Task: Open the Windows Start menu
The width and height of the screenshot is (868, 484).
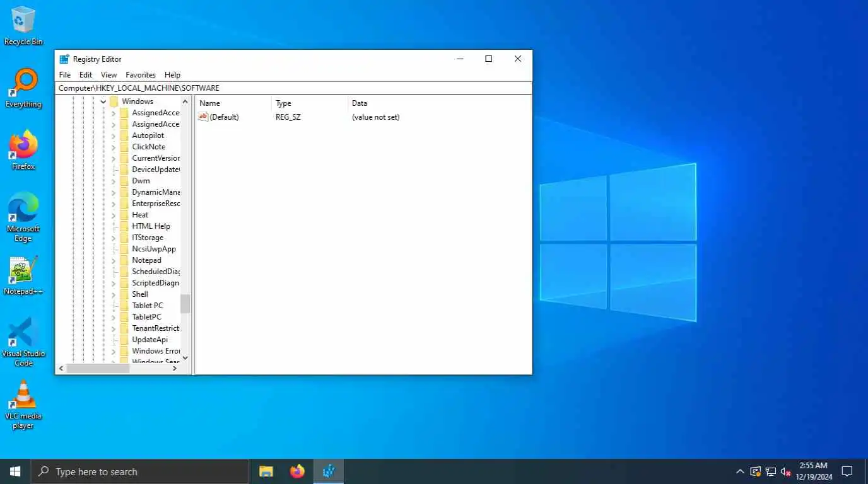Action: 15,471
